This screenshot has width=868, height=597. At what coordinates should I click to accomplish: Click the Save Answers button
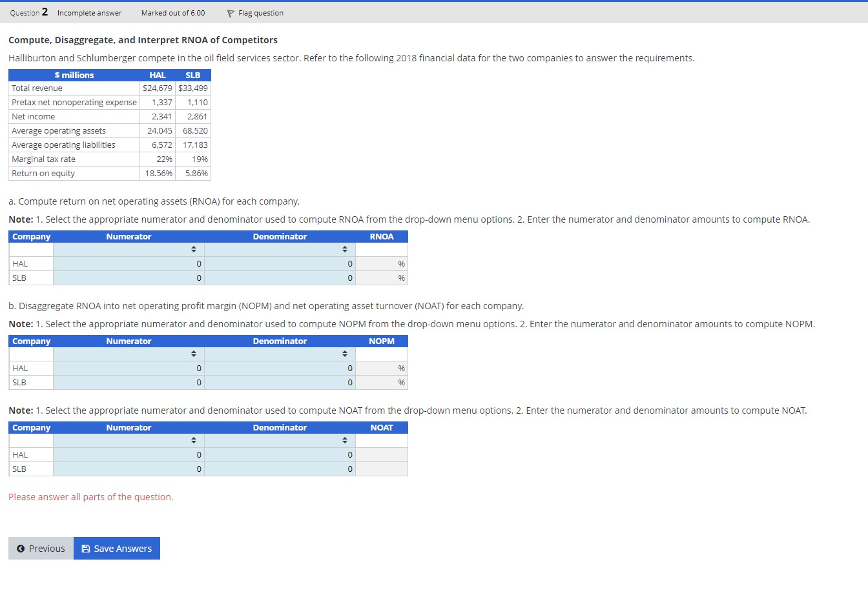pos(117,548)
